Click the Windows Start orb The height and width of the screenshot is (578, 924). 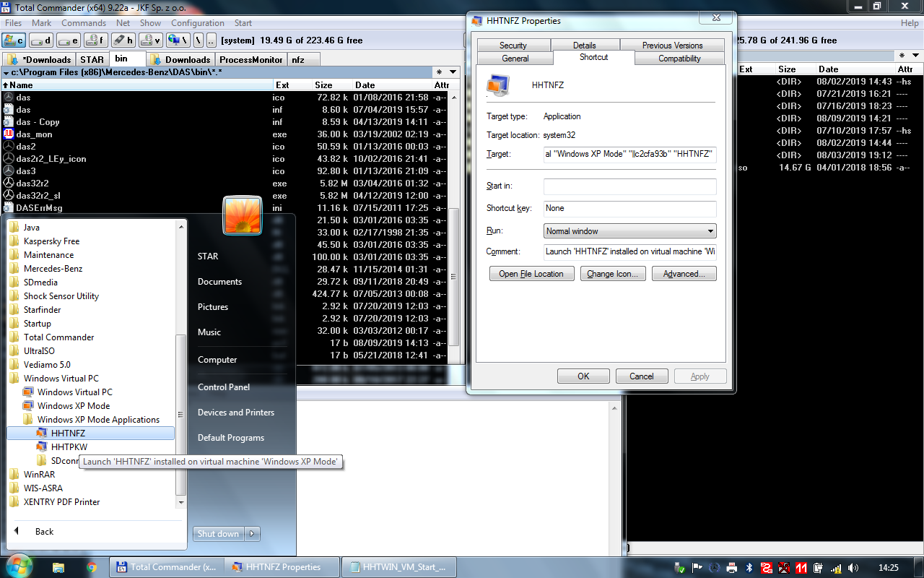coord(19,566)
